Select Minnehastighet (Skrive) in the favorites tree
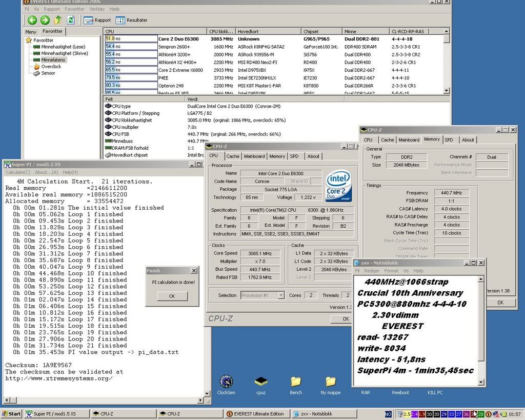525x420 pixels. pos(60,53)
